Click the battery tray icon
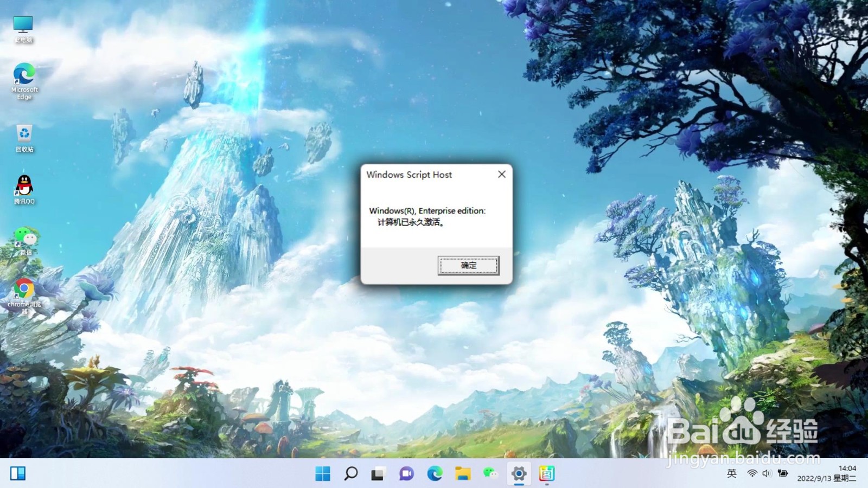 click(782, 473)
